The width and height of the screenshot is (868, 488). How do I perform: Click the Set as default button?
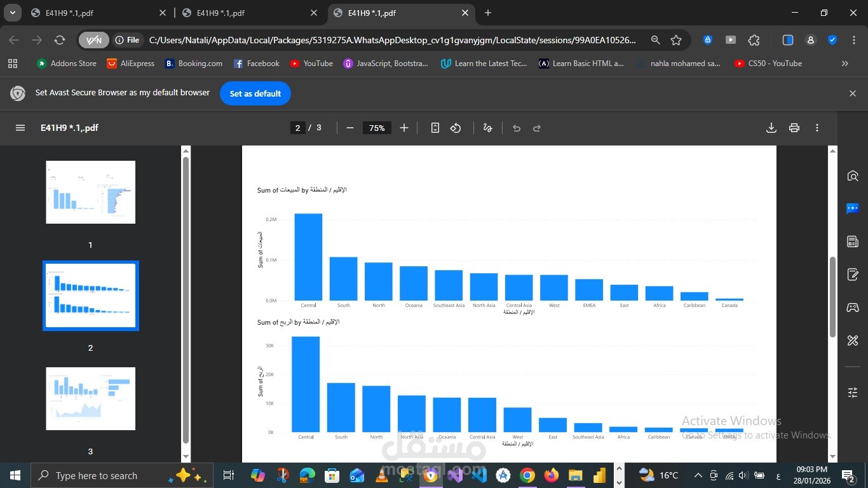pos(255,93)
